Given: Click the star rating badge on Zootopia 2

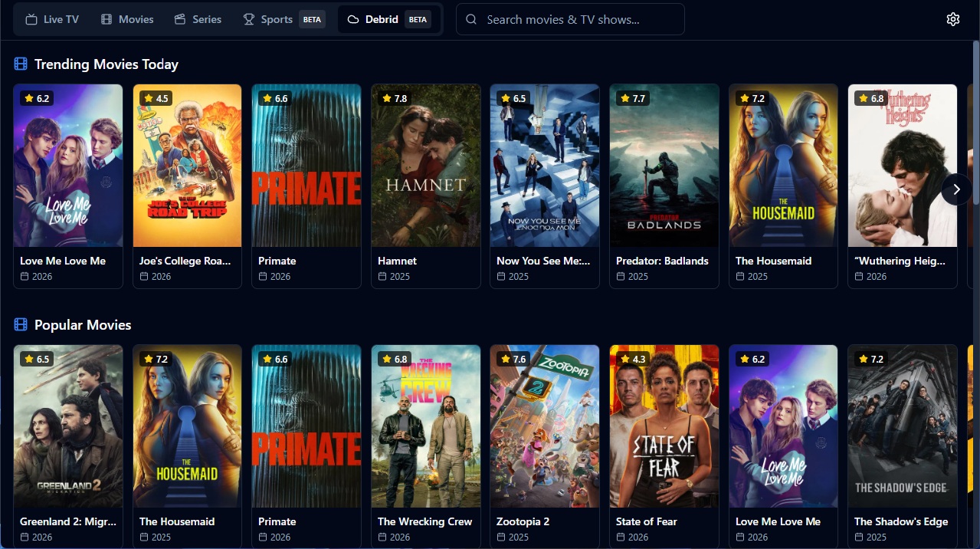Looking at the screenshot, I should click(x=513, y=359).
